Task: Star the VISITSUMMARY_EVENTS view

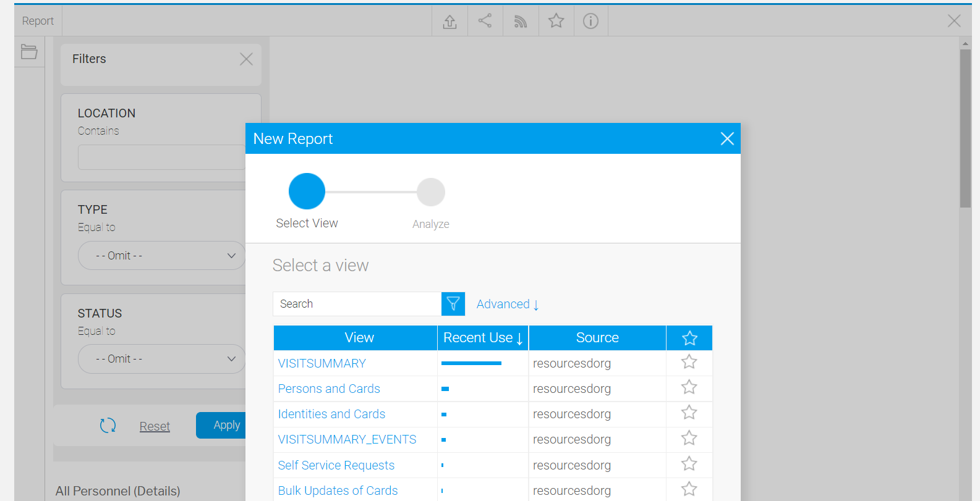Action: tap(689, 438)
